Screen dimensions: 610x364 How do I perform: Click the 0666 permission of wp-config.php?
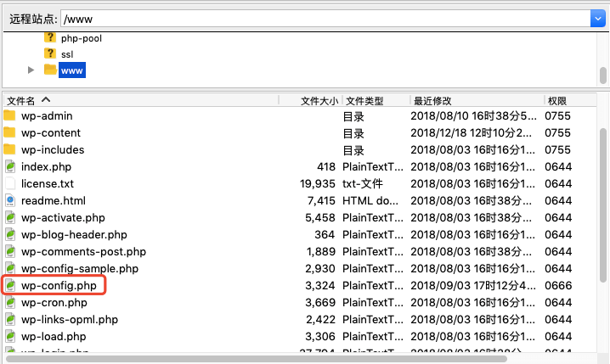pos(558,286)
